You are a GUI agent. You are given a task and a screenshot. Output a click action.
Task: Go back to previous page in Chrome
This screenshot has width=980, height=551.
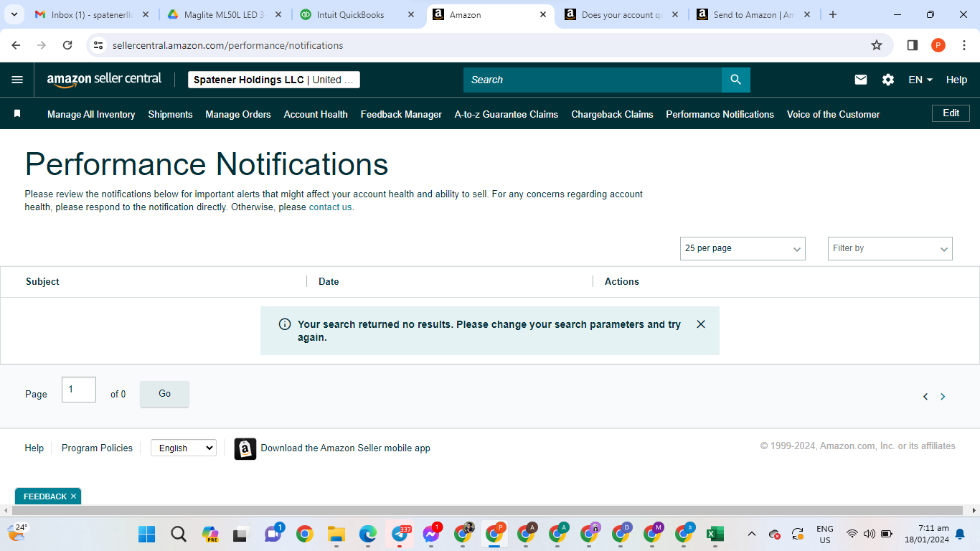point(16,45)
